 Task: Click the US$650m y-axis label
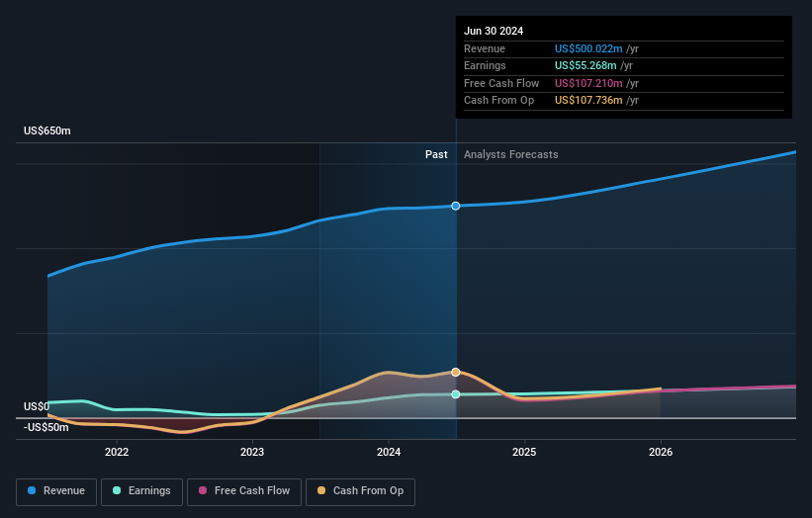47,130
